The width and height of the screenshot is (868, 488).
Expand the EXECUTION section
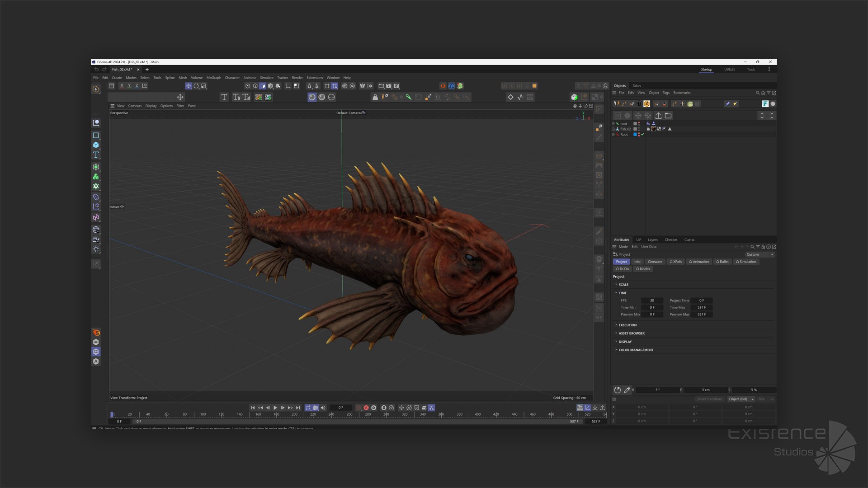coord(627,325)
